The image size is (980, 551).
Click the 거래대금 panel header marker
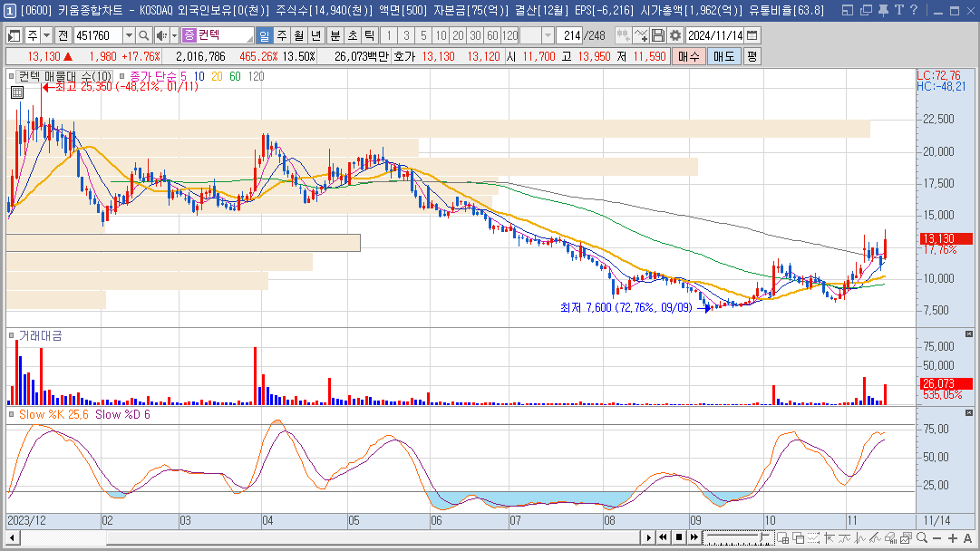click(x=11, y=335)
